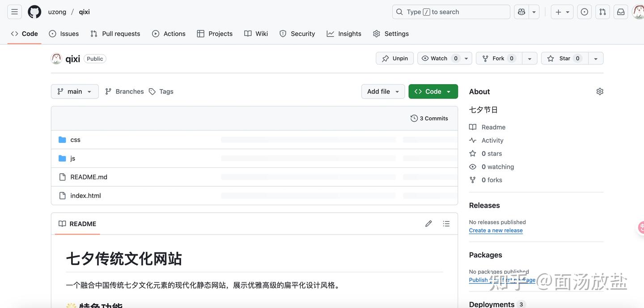Open the main branch dropdown

(74, 91)
